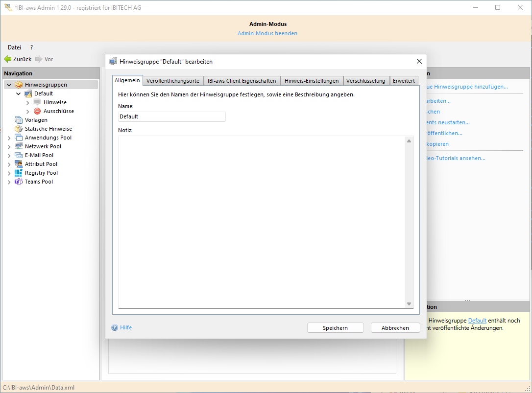The height and width of the screenshot is (393, 532).
Task: Click the Hinweisgruppen icon in navigation tree
Action: [19, 85]
